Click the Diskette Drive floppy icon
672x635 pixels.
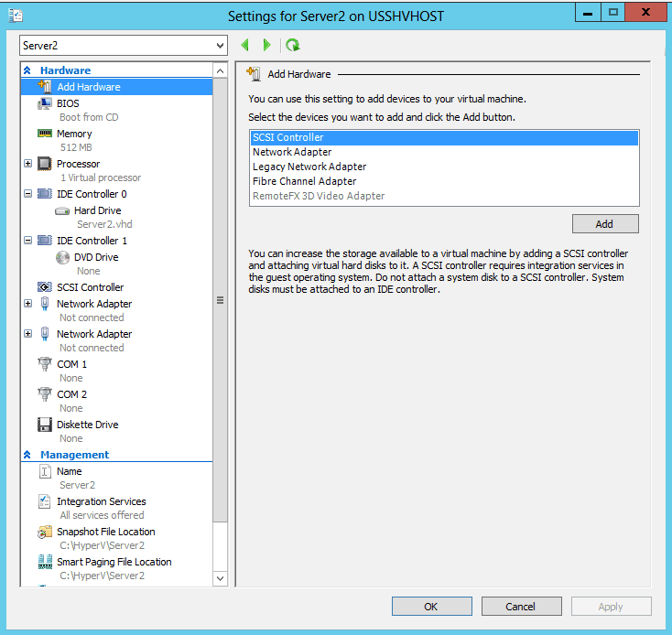(45, 425)
